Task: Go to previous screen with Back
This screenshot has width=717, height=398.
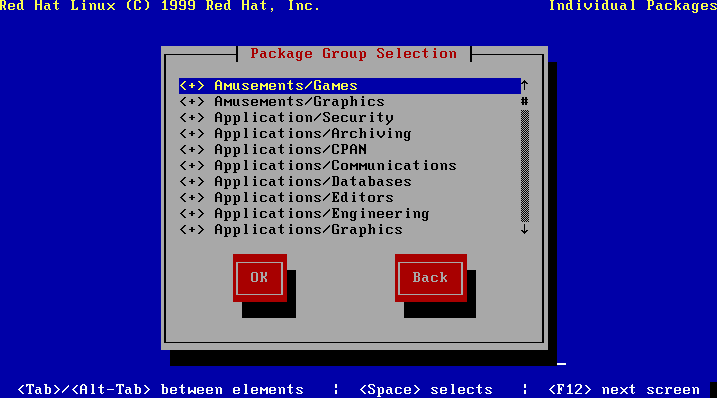Action: tap(430, 278)
